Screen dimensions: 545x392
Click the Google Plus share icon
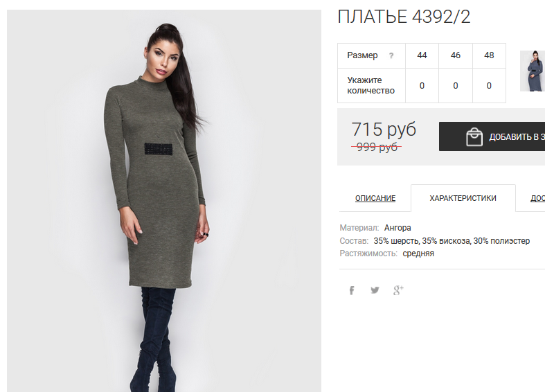pyautogui.click(x=398, y=290)
